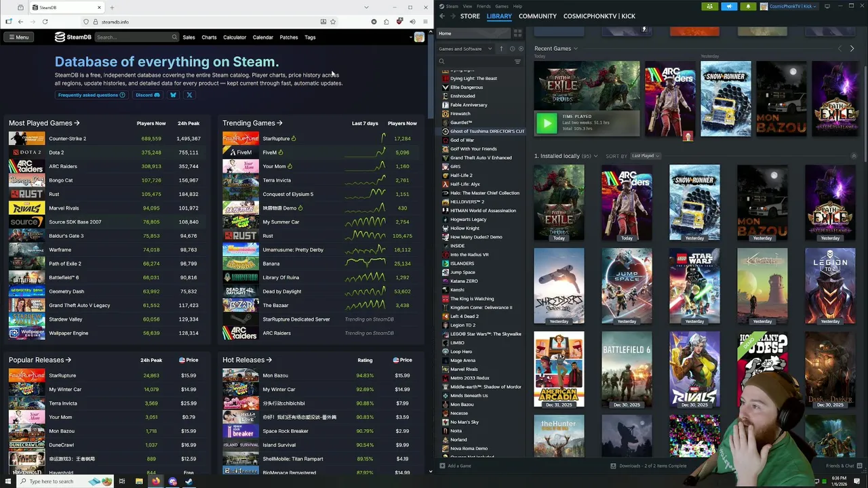The height and width of the screenshot is (488, 868).
Task: Open Steam notifications bell
Action: 748,6
